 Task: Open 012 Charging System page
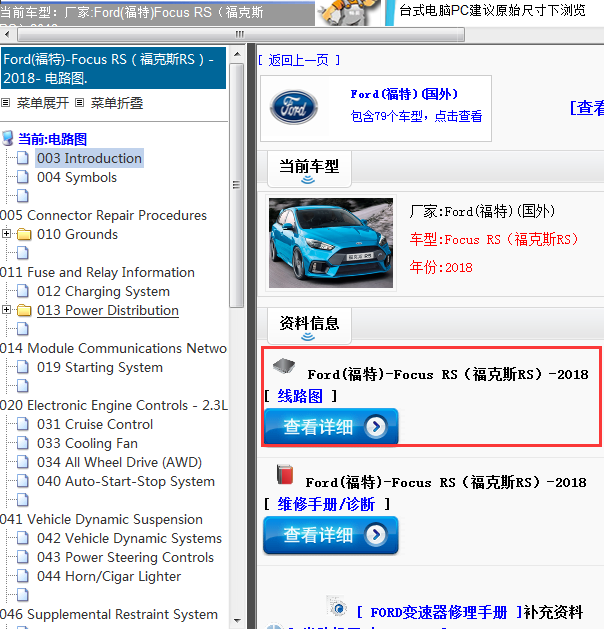point(103,292)
